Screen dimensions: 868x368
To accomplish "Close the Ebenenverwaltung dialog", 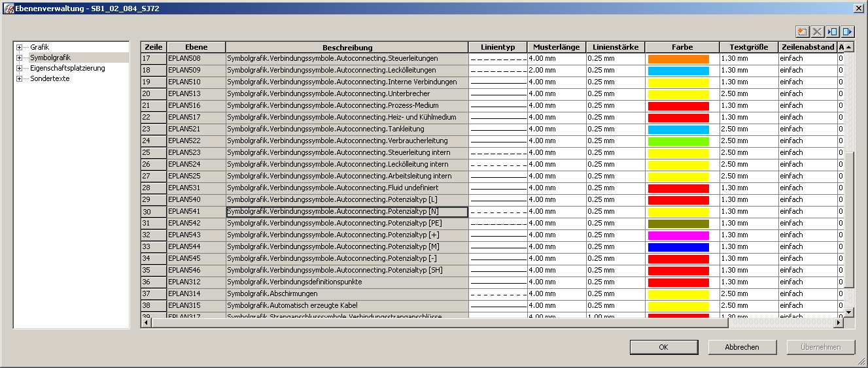I will (858, 8).
